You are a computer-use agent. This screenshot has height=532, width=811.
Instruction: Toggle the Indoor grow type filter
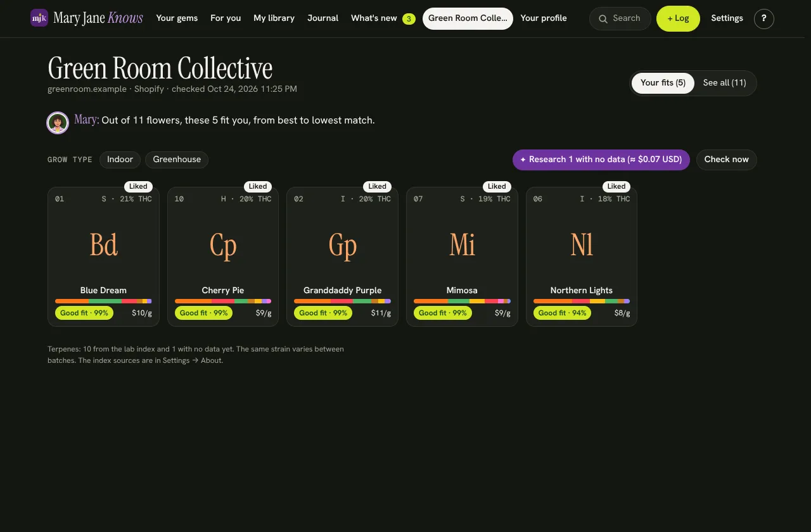(x=120, y=160)
